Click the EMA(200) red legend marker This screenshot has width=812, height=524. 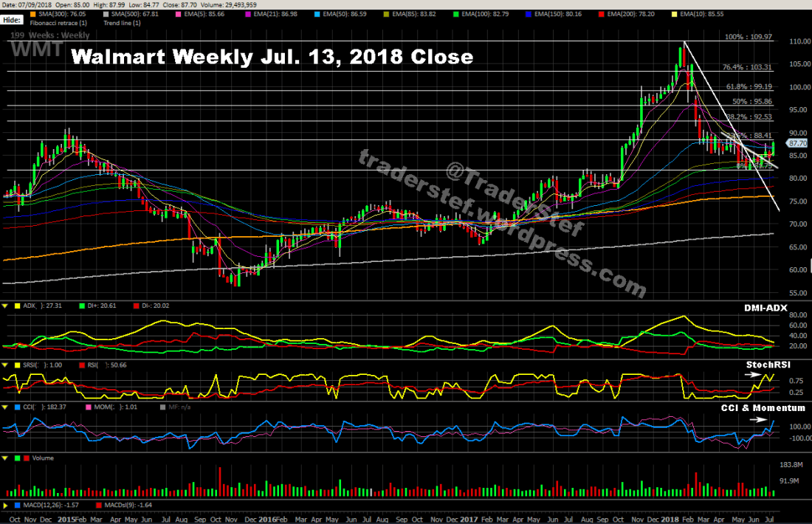click(602, 13)
